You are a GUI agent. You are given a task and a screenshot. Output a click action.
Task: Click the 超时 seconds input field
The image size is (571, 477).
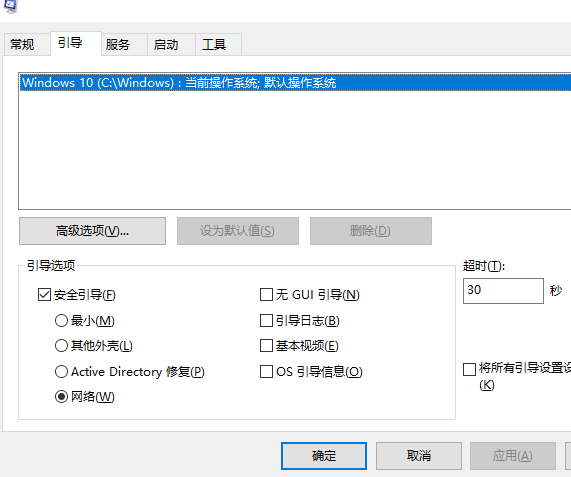[x=503, y=291]
